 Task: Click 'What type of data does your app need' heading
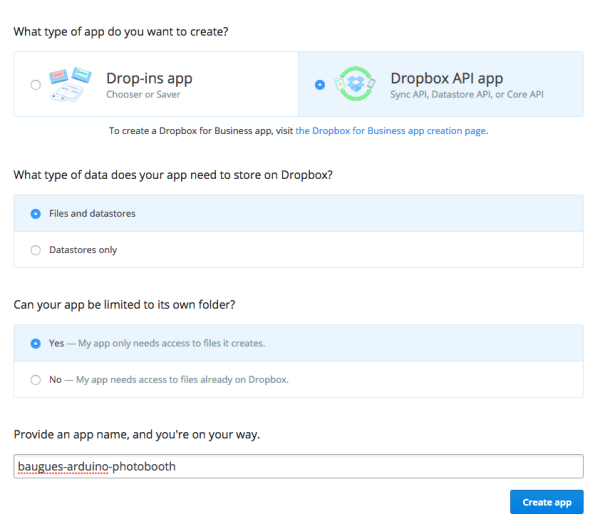[x=173, y=175]
